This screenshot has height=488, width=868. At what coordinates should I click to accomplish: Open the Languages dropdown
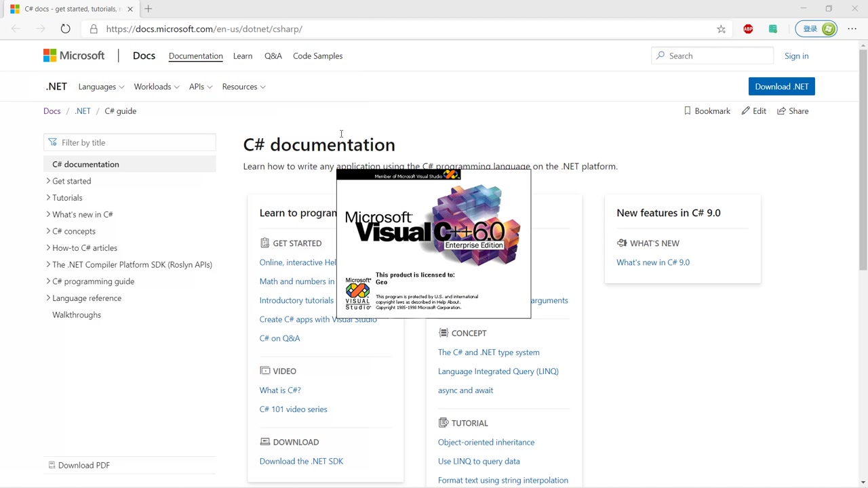click(101, 87)
